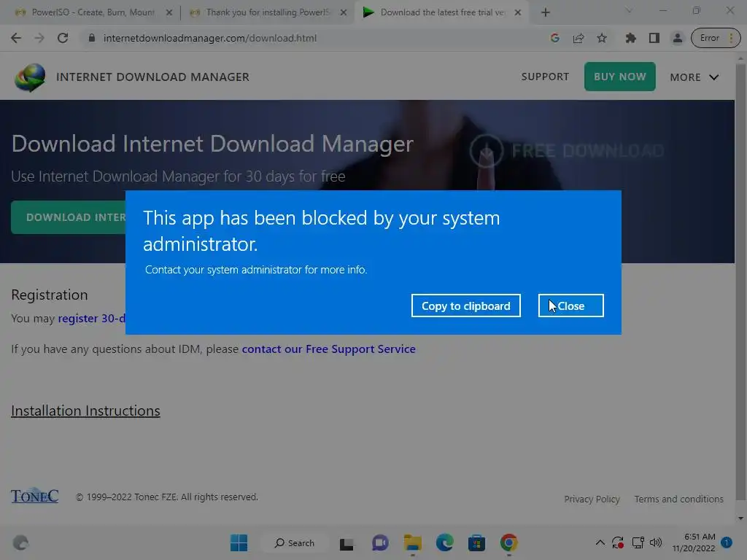Focus the address bar with internetdownloadmanager.com URL
The height and width of the screenshot is (560, 747).
[x=209, y=38]
